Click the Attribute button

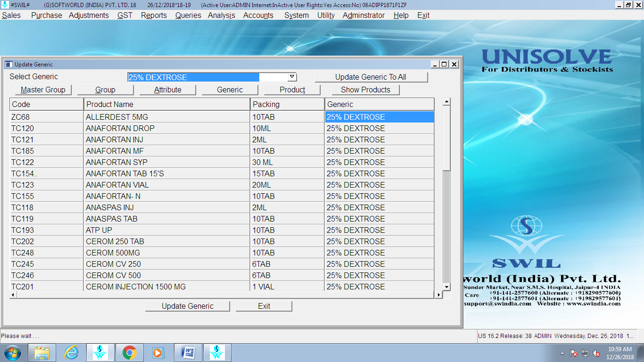click(167, 90)
